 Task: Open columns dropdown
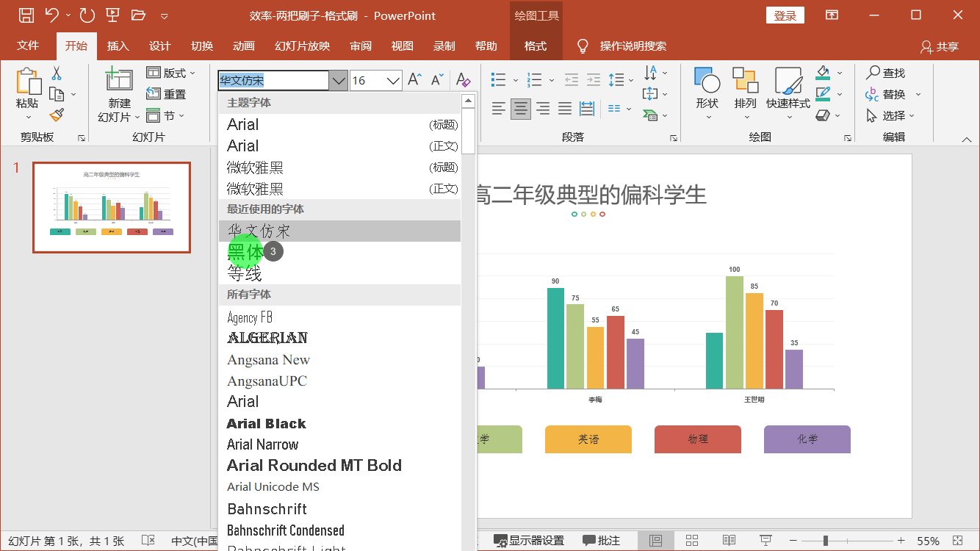tap(619, 109)
